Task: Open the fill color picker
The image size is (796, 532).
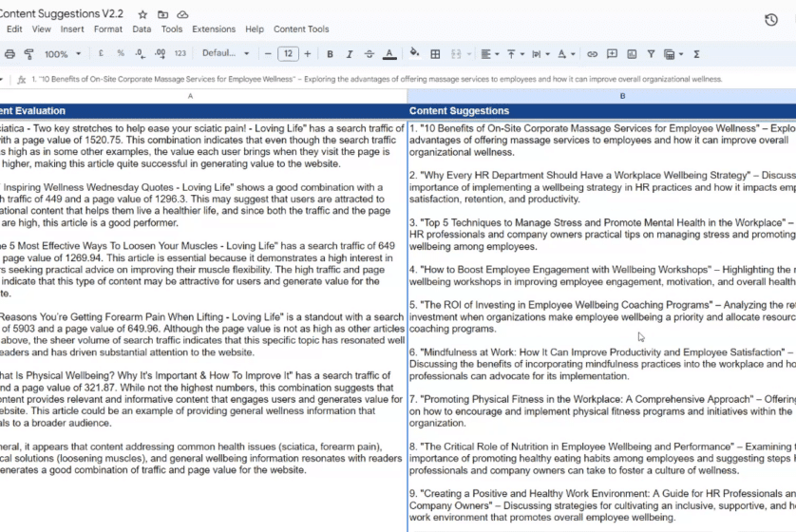Action: pos(414,54)
